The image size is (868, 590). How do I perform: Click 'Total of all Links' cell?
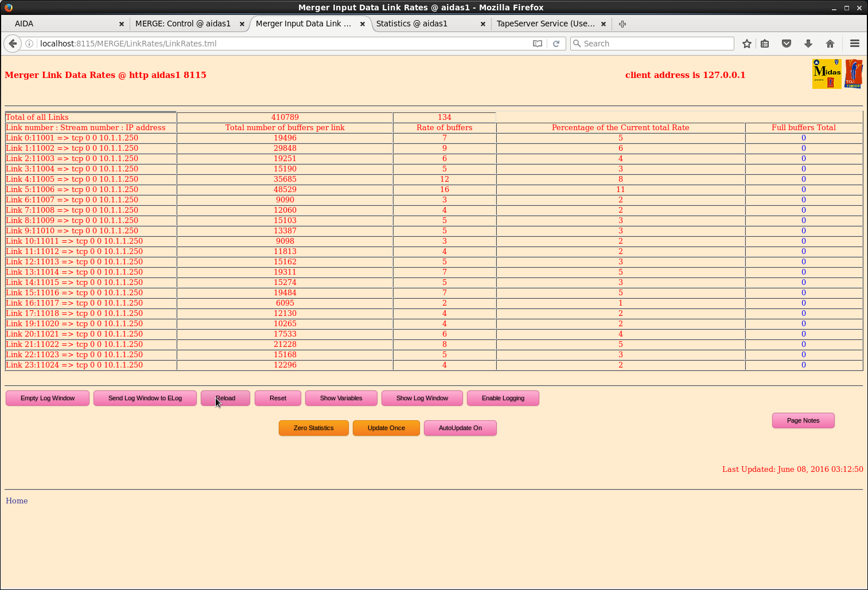[91, 118]
